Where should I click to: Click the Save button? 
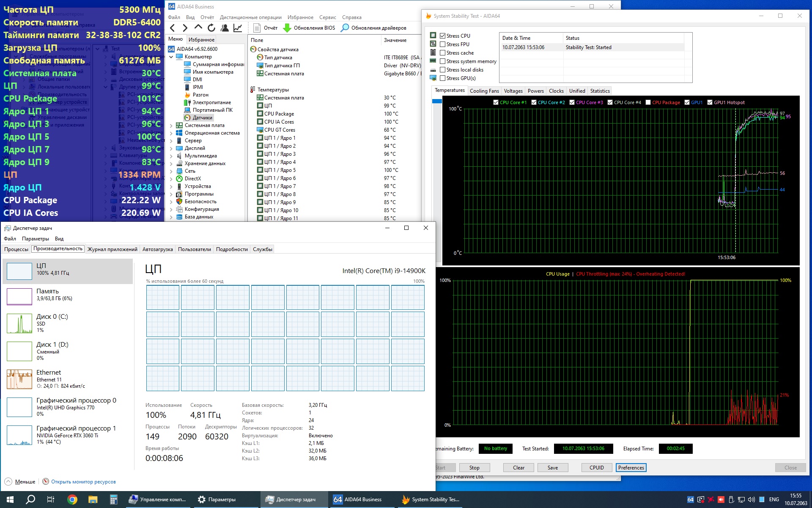(x=553, y=468)
